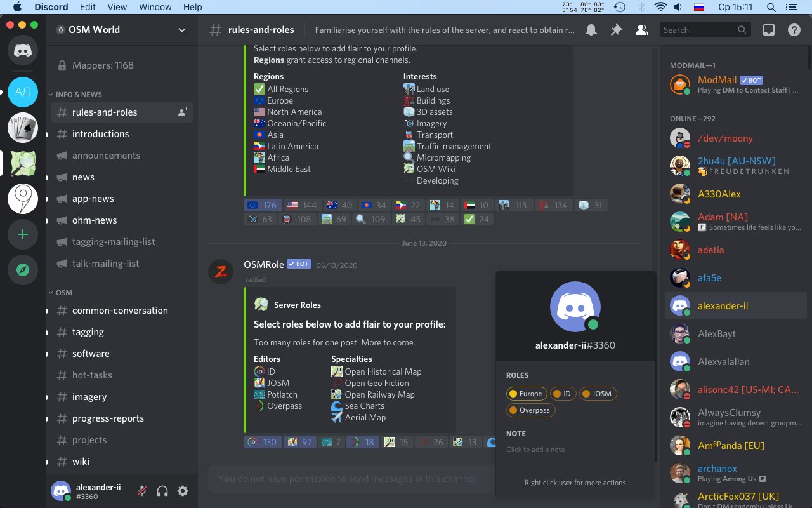Toggle the member list icon
Image resolution: width=812 pixels, height=508 pixels.
641,30
